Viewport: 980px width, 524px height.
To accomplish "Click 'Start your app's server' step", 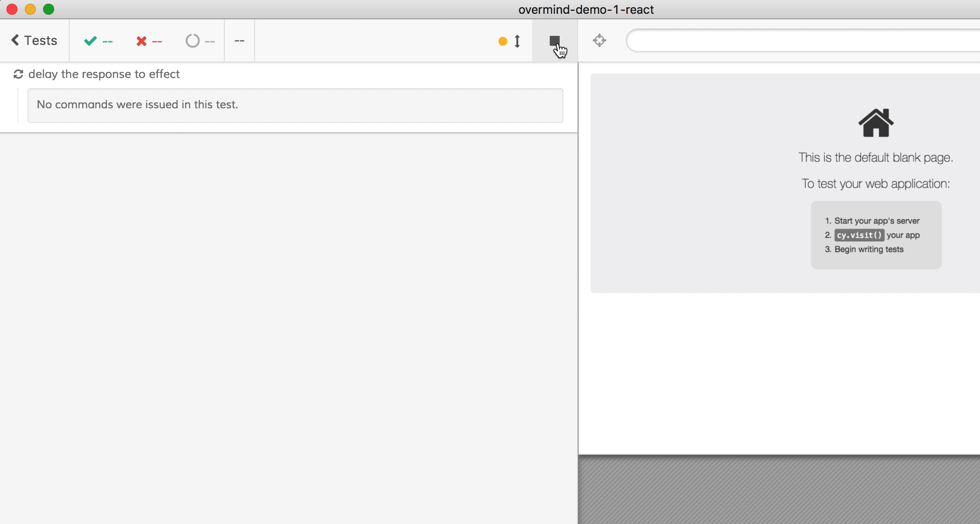I will pos(877,221).
